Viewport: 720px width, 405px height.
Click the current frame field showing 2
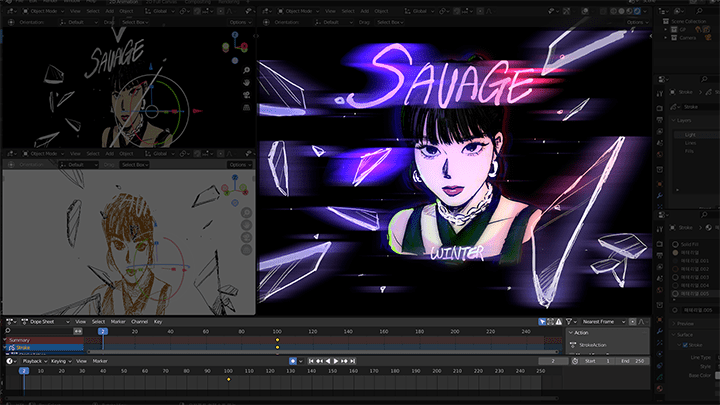point(553,361)
